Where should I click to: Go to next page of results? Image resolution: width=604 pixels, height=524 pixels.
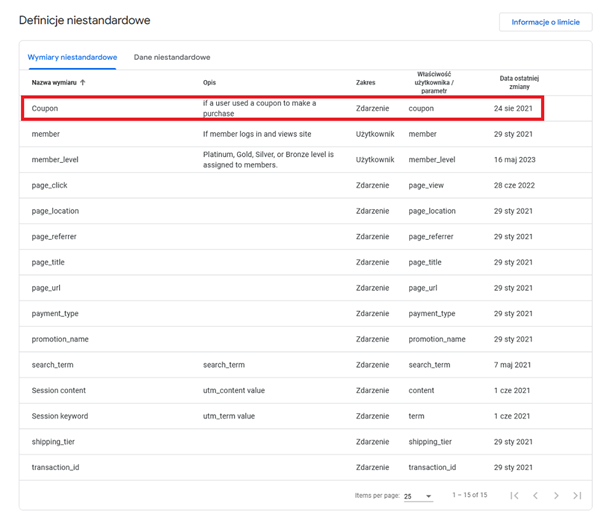[x=556, y=496]
